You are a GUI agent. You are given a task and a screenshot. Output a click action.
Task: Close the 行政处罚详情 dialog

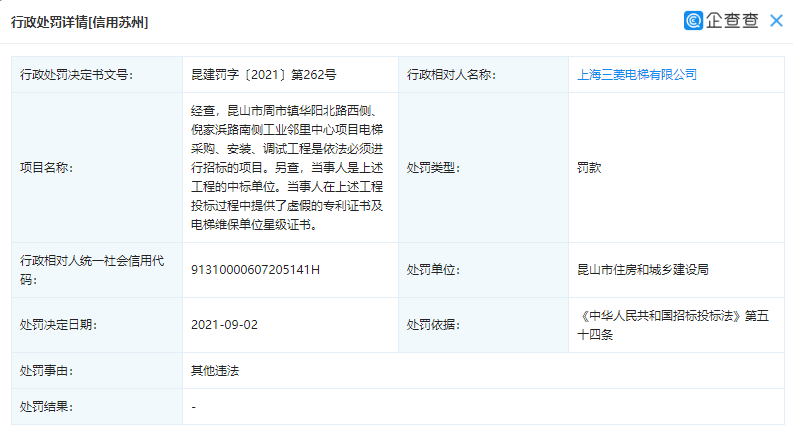point(776,21)
